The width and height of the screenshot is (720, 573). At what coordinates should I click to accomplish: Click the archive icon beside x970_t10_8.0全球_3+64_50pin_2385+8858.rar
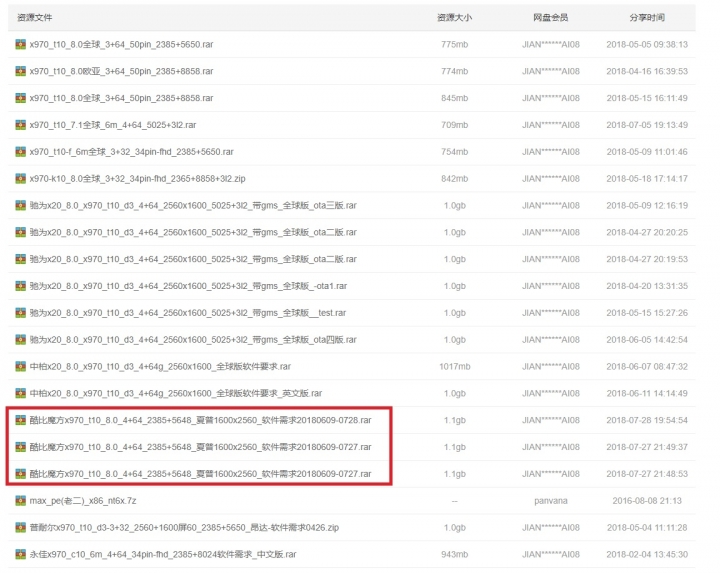pos(20,98)
